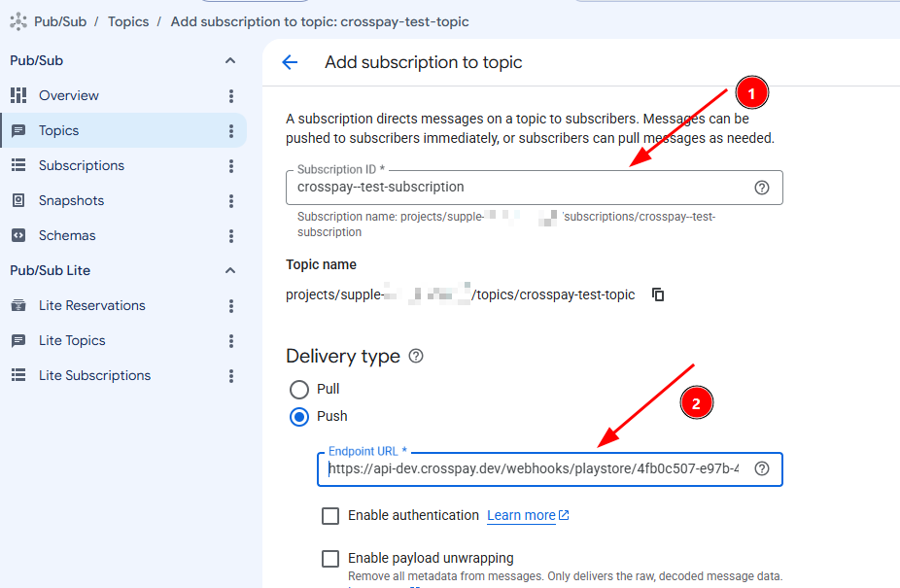
Task: Click the 'Remove all metadata from messages' description
Action: tap(565, 576)
